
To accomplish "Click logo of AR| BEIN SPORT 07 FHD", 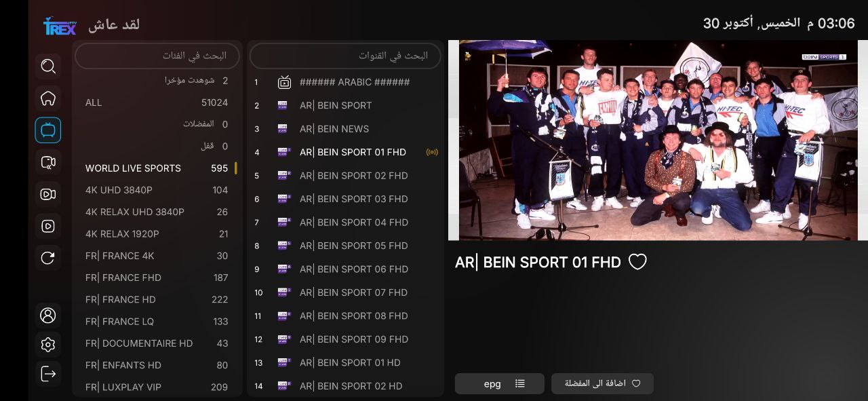I will coord(284,292).
